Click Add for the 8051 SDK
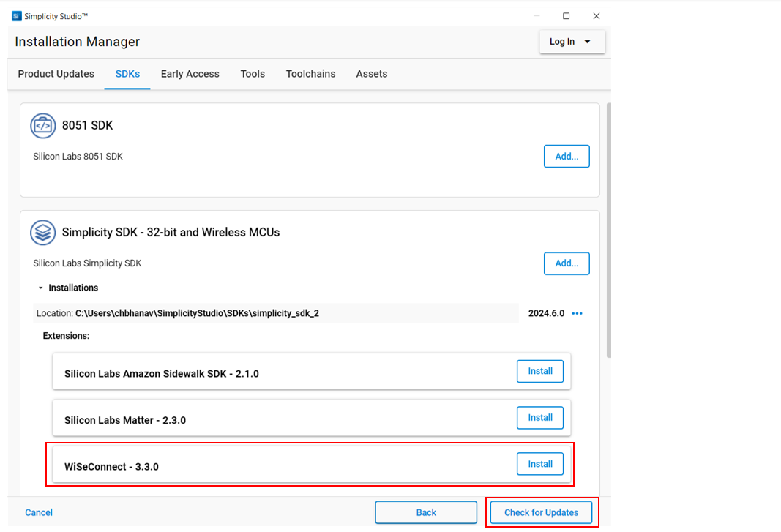The width and height of the screenshot is (781, 532). point(567,156)
